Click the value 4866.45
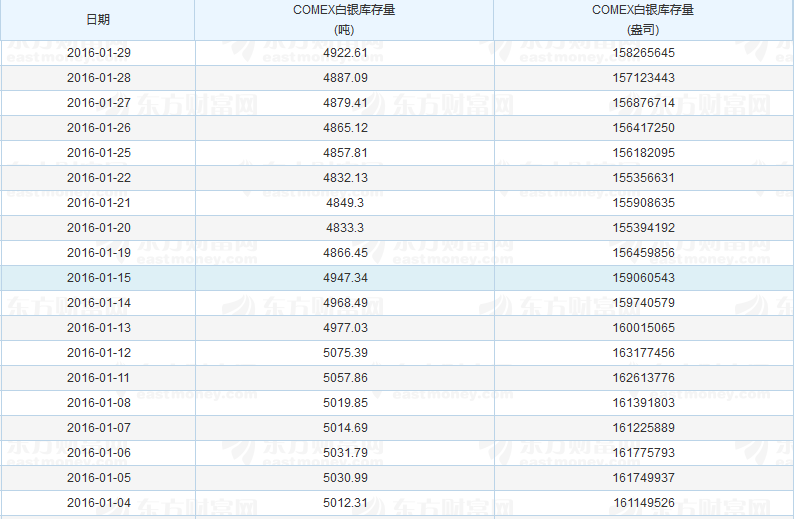 [345, 253]
